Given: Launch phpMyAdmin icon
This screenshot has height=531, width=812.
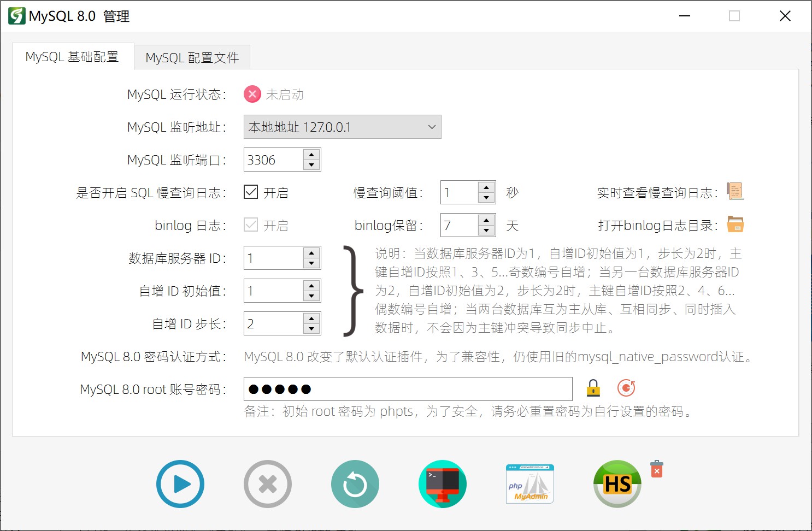Looking at the screenshot, I should pos(530,484).
